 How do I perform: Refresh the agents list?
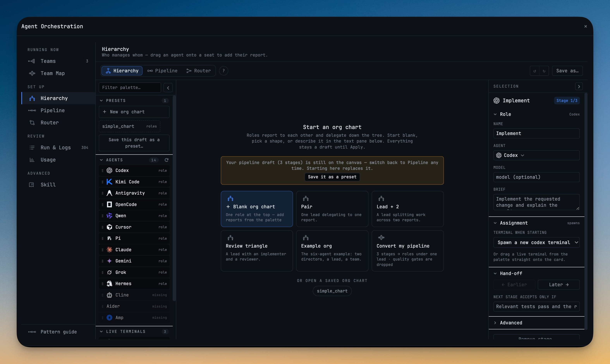[167, 160]
